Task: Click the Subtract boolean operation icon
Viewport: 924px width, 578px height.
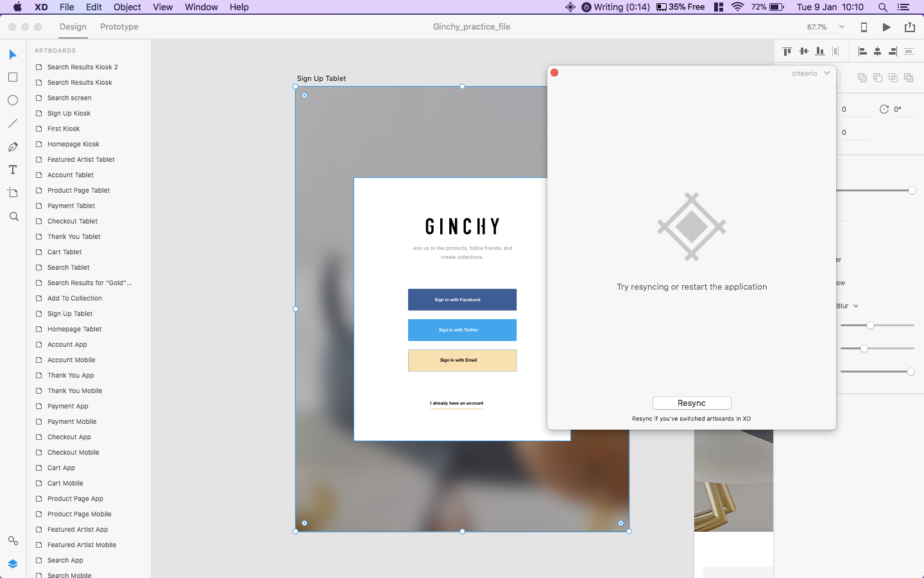Action: 878,78
